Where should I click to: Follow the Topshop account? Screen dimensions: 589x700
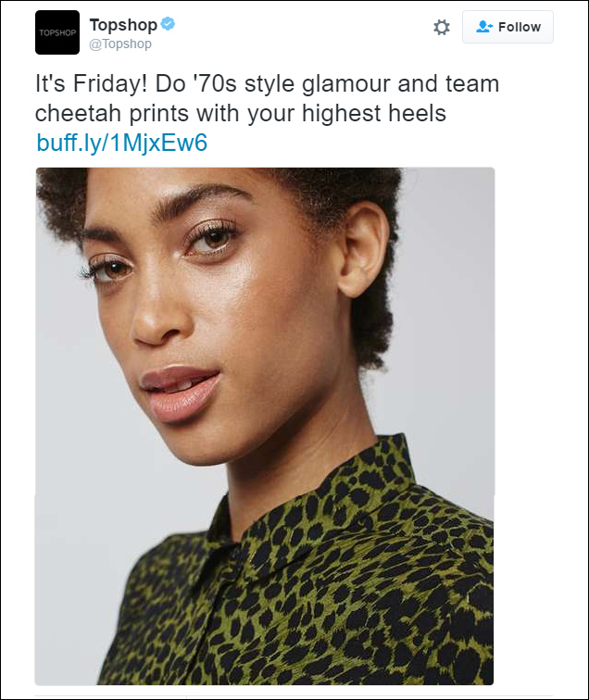click(x=508, y=27)
